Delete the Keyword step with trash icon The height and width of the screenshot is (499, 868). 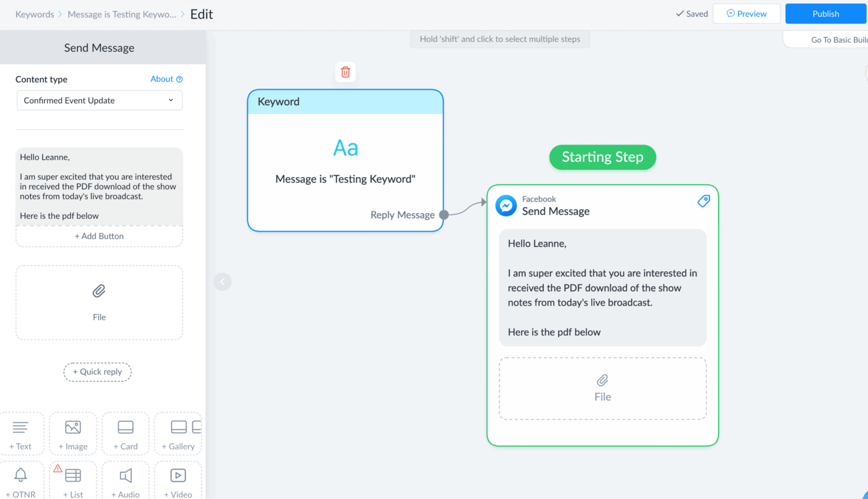[x=345, y=72]
